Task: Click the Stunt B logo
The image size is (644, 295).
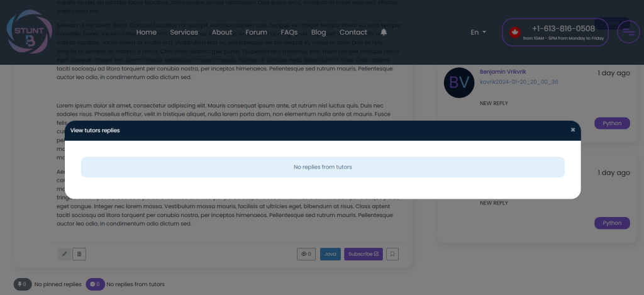Action: [29, 32]
